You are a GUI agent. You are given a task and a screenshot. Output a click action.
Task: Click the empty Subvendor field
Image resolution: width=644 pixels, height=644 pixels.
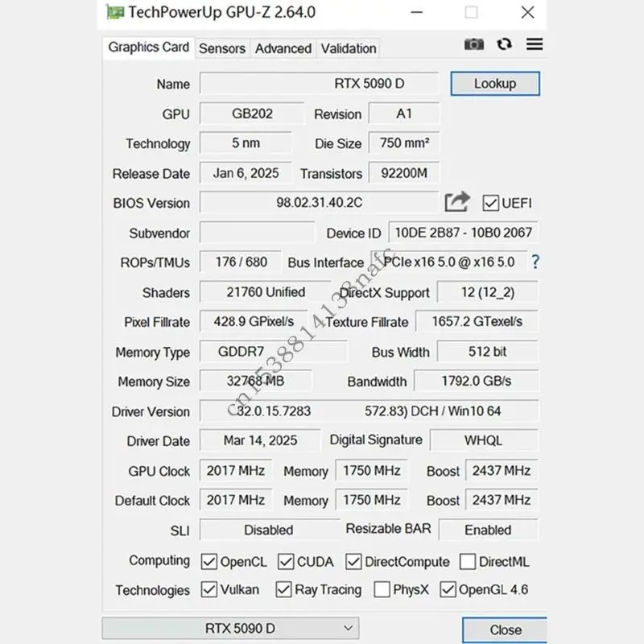tap(257, 233)
